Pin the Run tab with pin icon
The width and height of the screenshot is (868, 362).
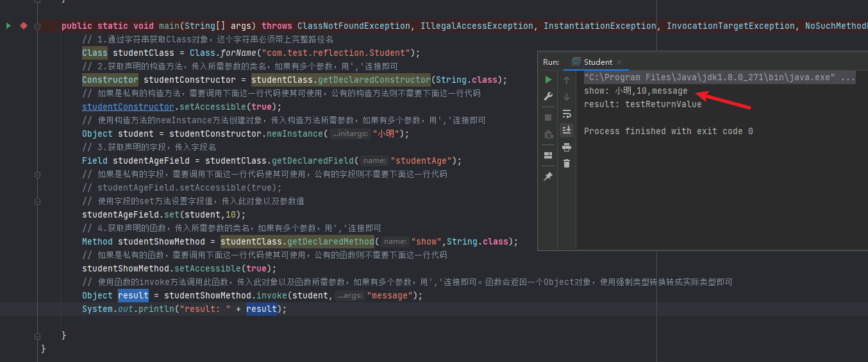(x=548, y=177)
